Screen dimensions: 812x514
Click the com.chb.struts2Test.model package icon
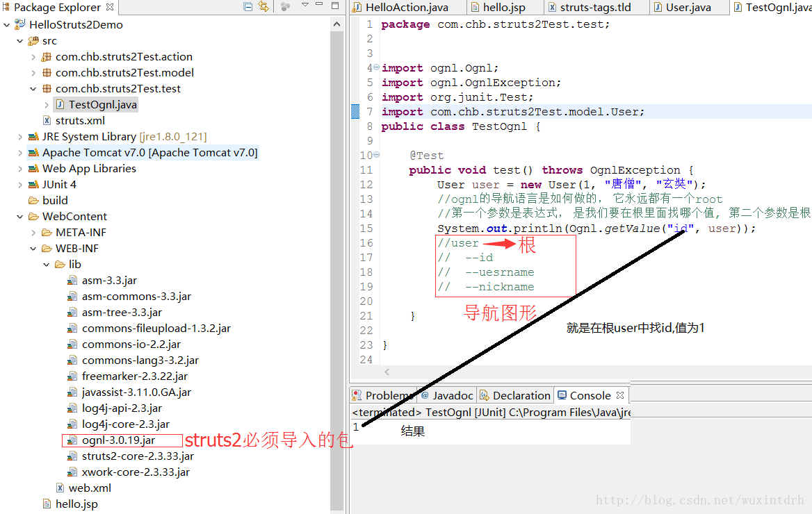(x=47, y=73)
